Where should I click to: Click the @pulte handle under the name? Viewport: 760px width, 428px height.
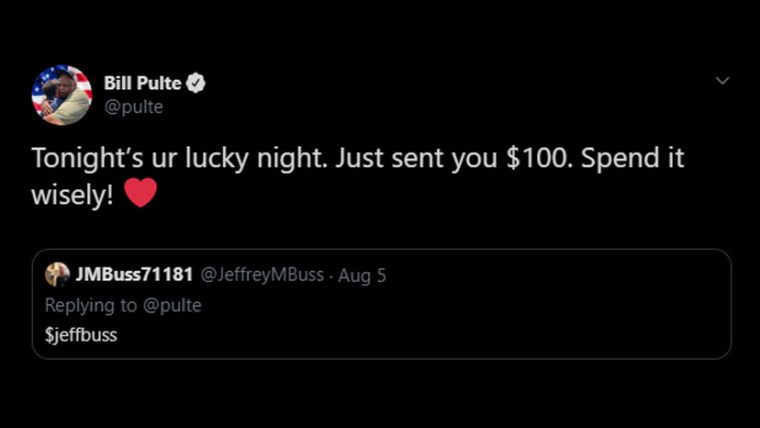133,107
